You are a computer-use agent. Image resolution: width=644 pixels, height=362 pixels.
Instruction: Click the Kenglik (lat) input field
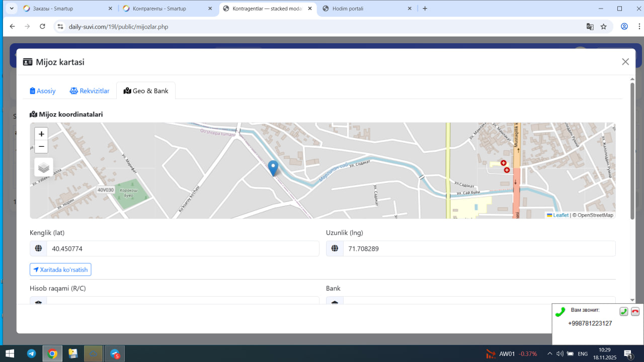(x=183, y=248)
